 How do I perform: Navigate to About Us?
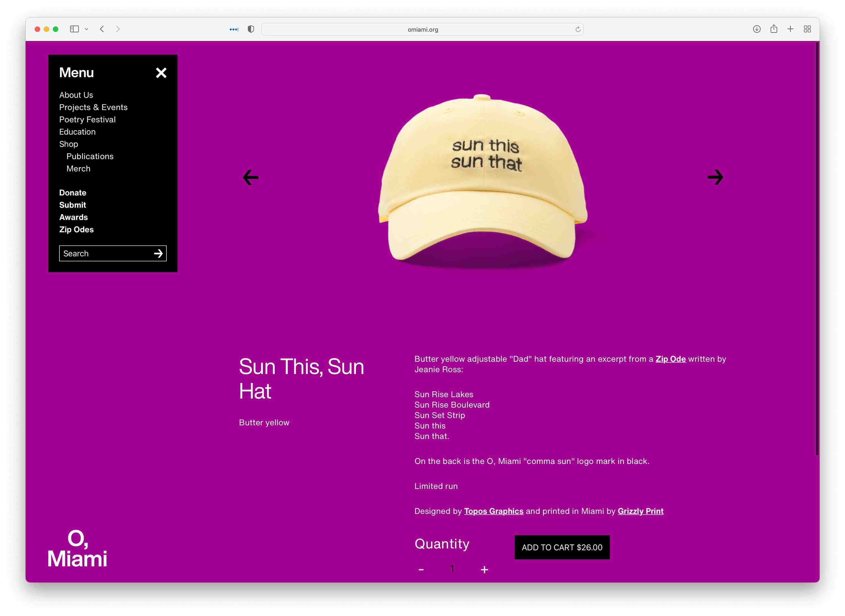(x=76, y=95)
